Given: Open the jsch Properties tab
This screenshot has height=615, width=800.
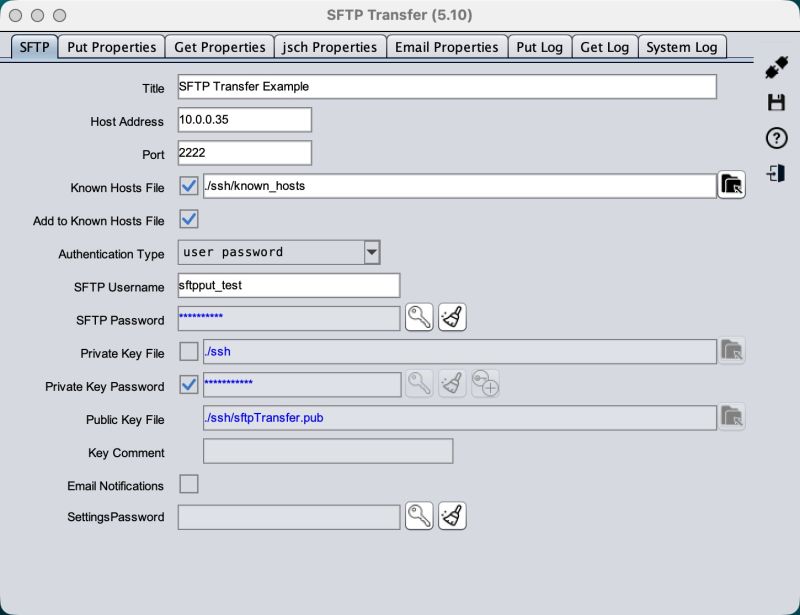Looking at the screenshot, I should click(330, 47).
